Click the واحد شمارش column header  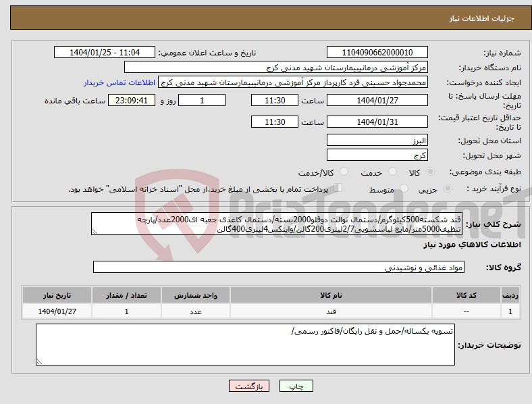click(x=196, y=295)
